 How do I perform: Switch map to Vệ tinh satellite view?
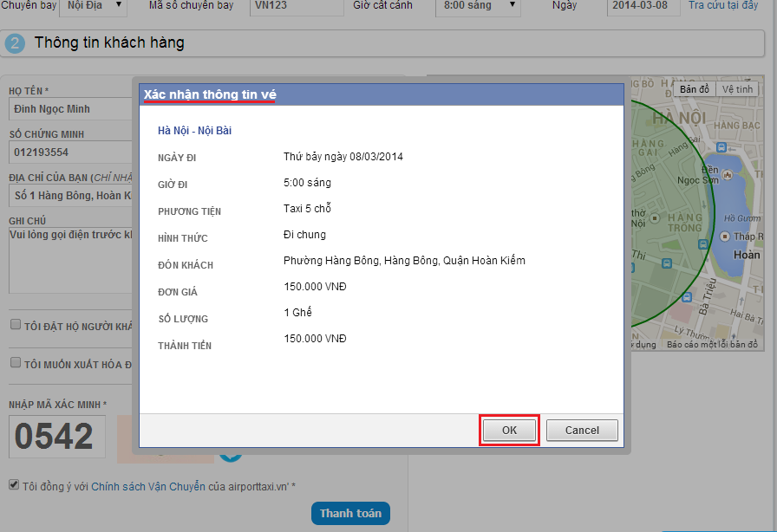pyautogui.click(x=737, y=89)
